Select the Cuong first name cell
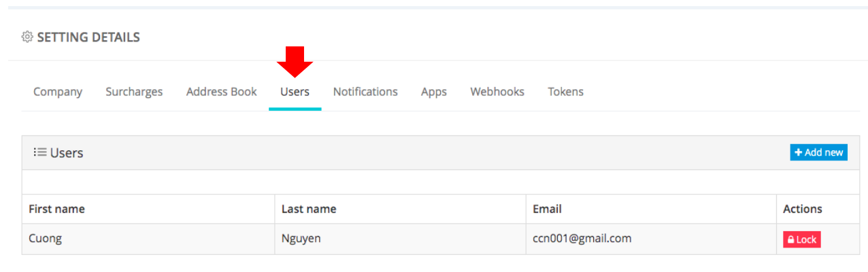The width and height of the screenshot is (868, 272). [x=45, y=239]
